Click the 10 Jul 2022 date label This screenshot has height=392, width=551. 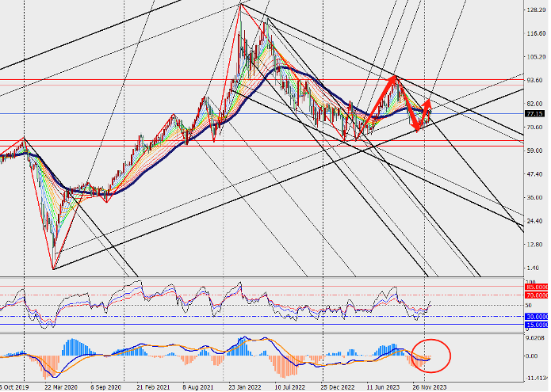pyautogui.click(x=290, y=387)
